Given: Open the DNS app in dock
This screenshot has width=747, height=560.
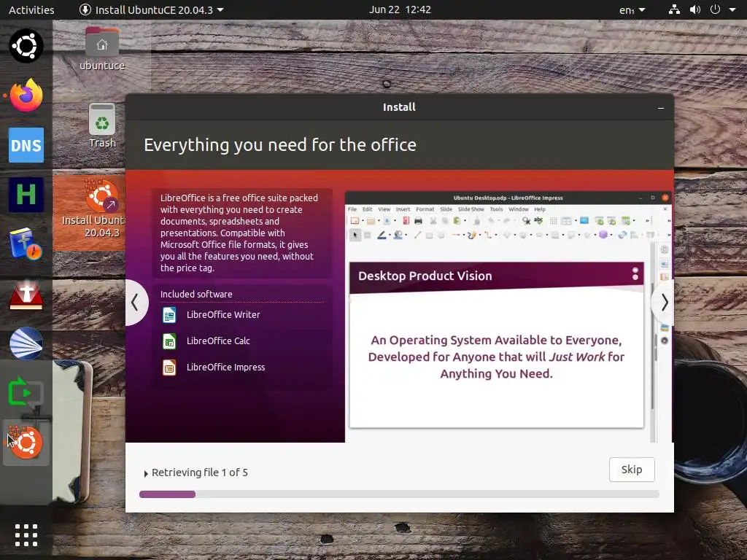Looking at the screenshot, I should (x=26, y=145).
